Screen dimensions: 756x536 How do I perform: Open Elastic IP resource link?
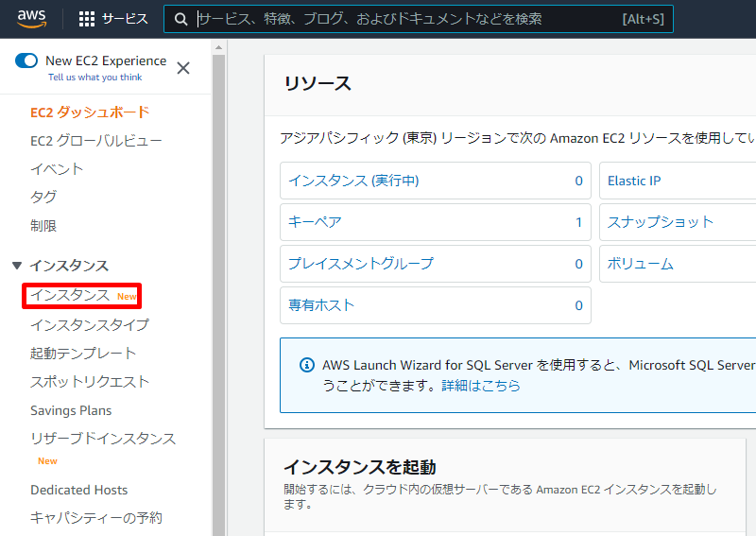point(634,181)
